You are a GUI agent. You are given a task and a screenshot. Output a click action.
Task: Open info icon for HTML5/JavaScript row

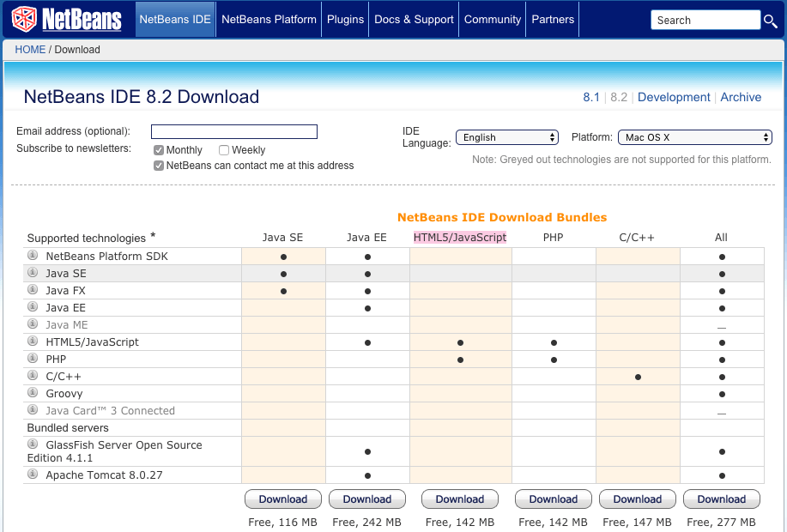point(33,341)
